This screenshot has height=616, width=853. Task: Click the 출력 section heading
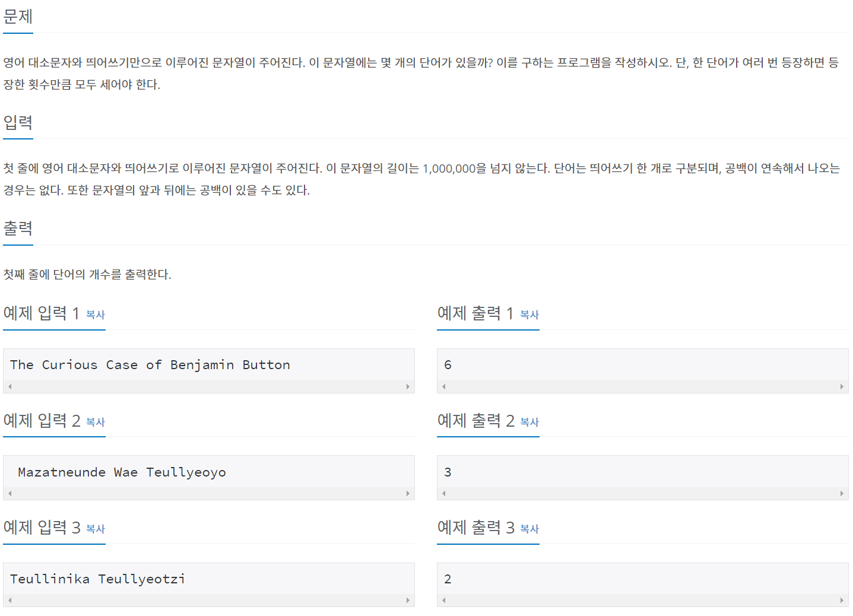[x=17, y=229]
